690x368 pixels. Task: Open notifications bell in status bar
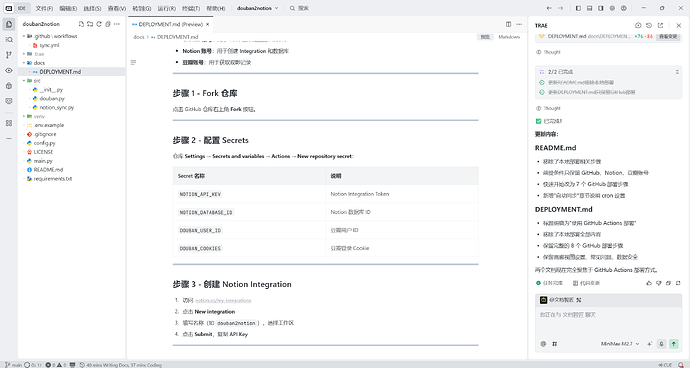(x=681, y=365)
